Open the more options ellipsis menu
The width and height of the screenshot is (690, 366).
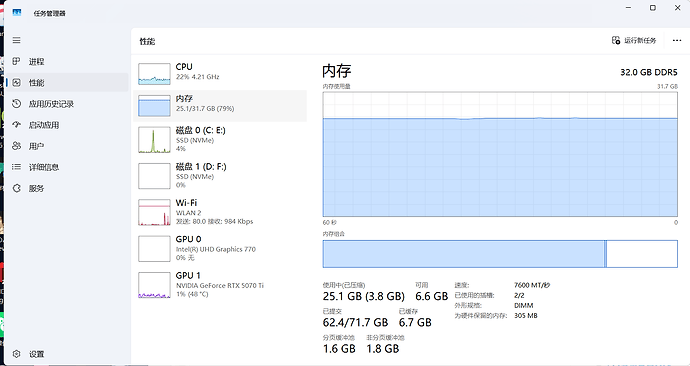pos(677,40)
